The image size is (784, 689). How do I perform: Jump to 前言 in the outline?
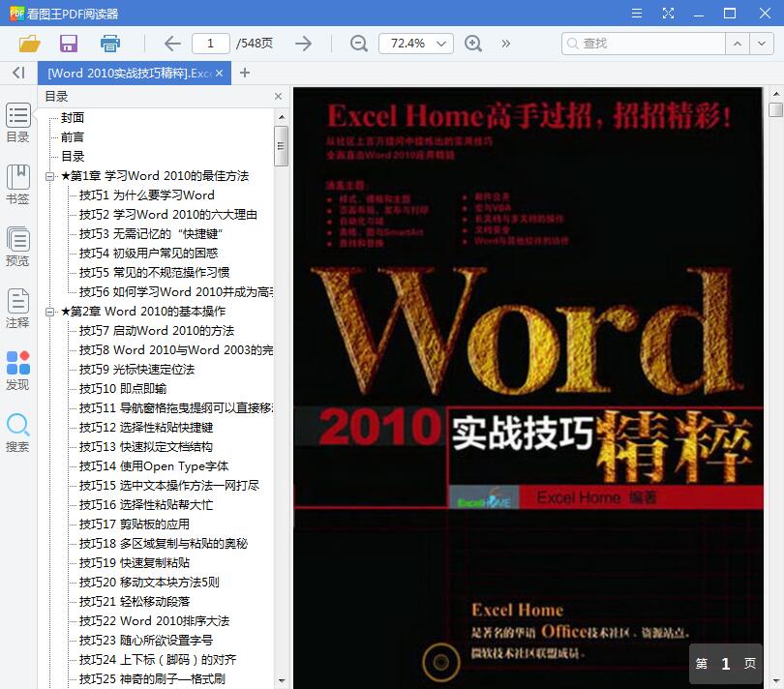[73, 137]
